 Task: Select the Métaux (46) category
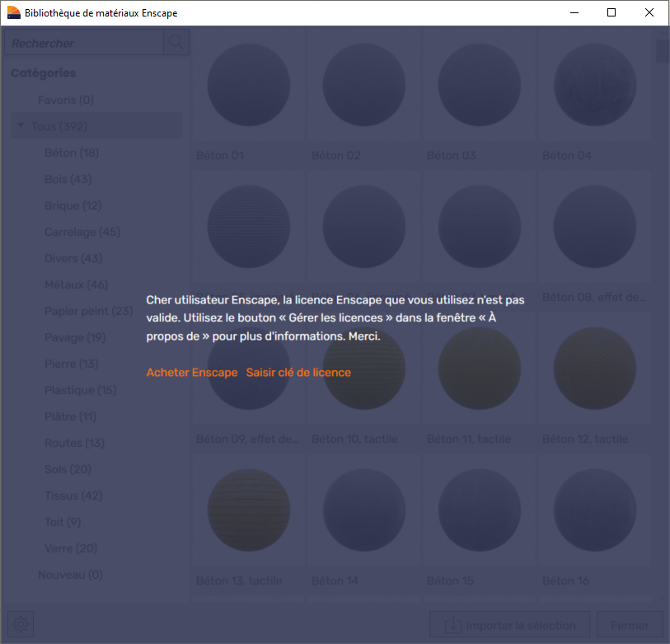click(x=76, y=284)
